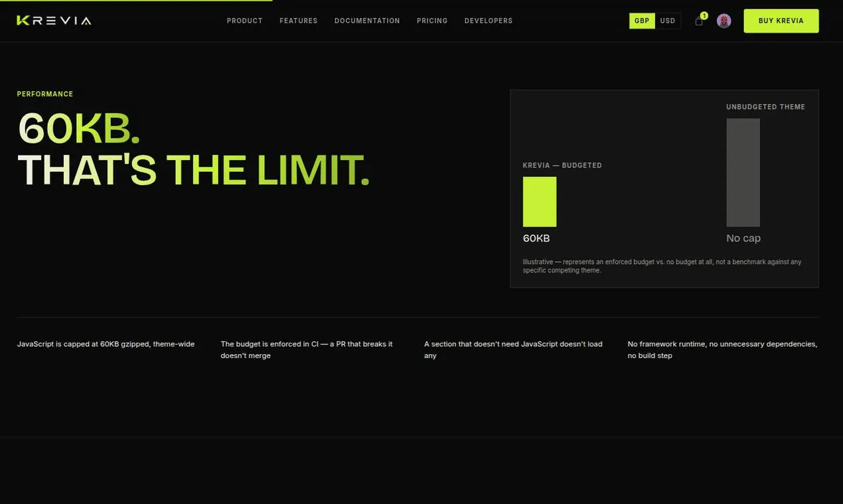Click the Buy Krevia button
Image resolution: width=843 pixels, height=504 pixels.
tap(781, 21)
